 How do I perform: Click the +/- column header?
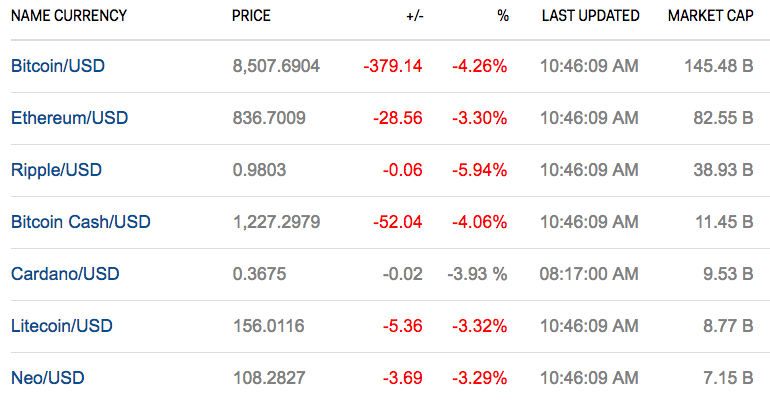point(412,16)
